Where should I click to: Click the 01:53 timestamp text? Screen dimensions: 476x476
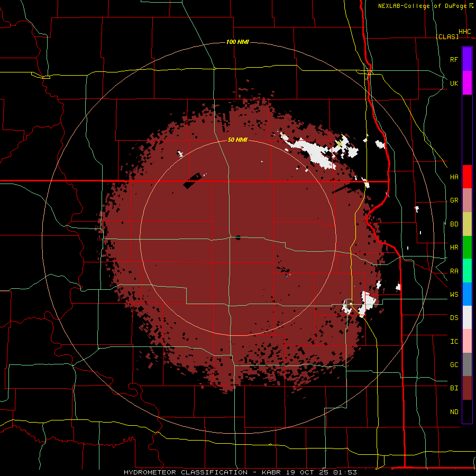click(x=344, y=472)
